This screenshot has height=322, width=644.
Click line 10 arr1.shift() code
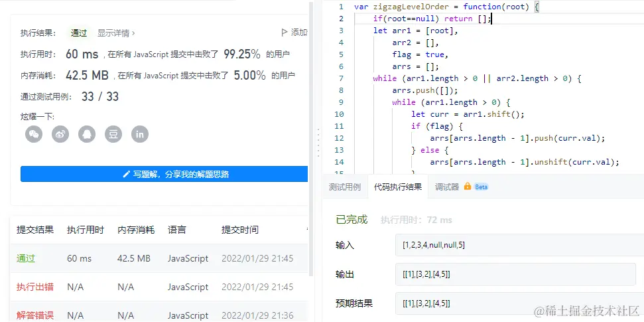pyautogui.click(x=468, y=114)
